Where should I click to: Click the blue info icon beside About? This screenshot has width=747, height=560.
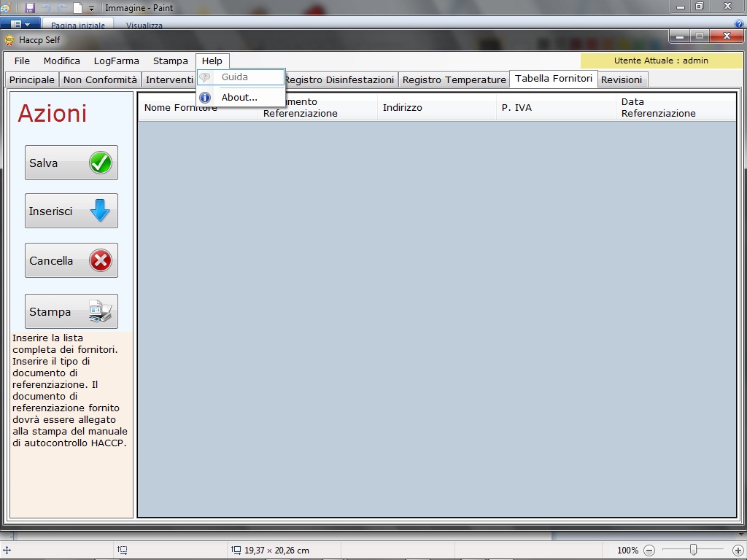[205, 97]
